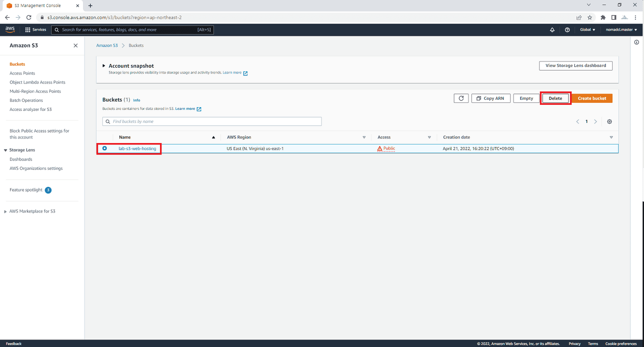Click the browser back arrow
Screen dimensions: 644x347
[7, 17]
